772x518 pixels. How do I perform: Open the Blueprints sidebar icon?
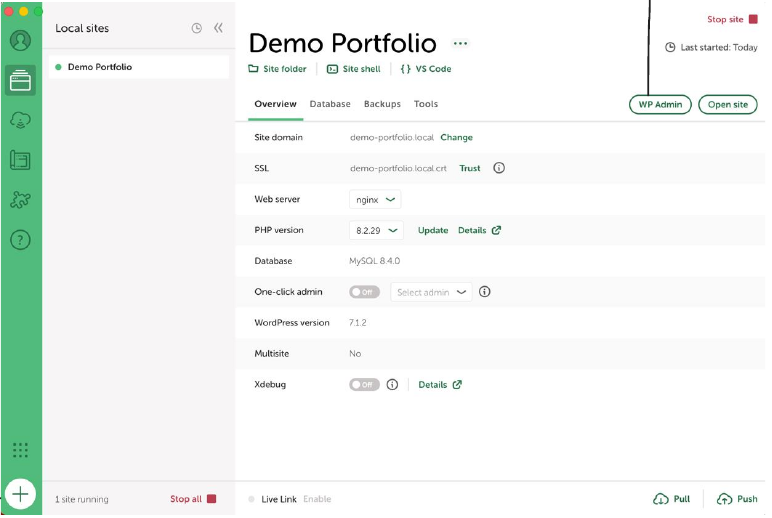point(20,160)
